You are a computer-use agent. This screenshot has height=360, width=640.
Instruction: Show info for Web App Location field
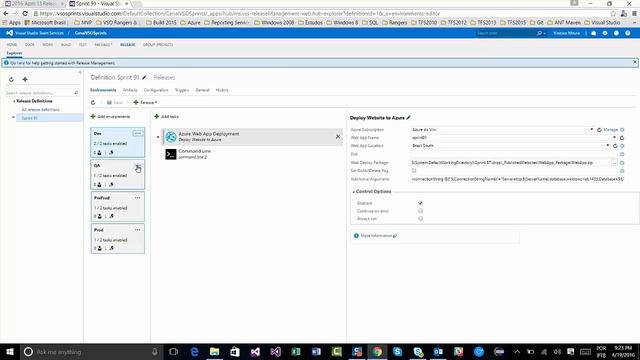[622, 146]
